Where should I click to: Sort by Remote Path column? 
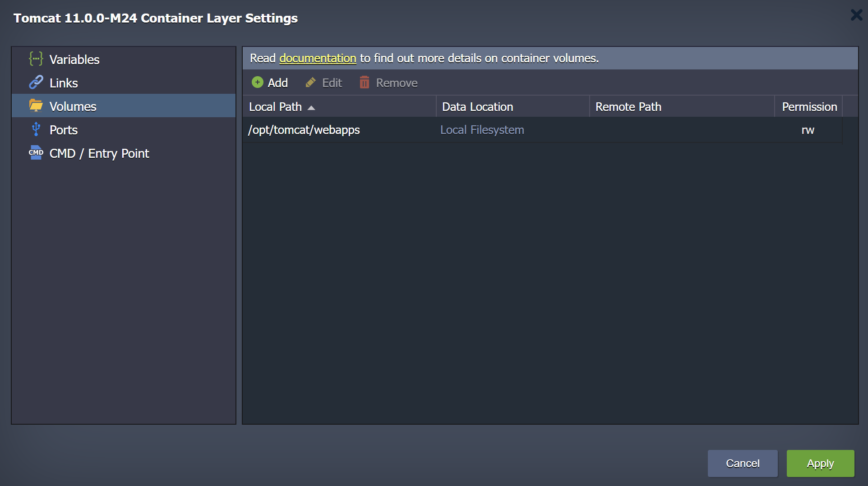coord(682,107)
